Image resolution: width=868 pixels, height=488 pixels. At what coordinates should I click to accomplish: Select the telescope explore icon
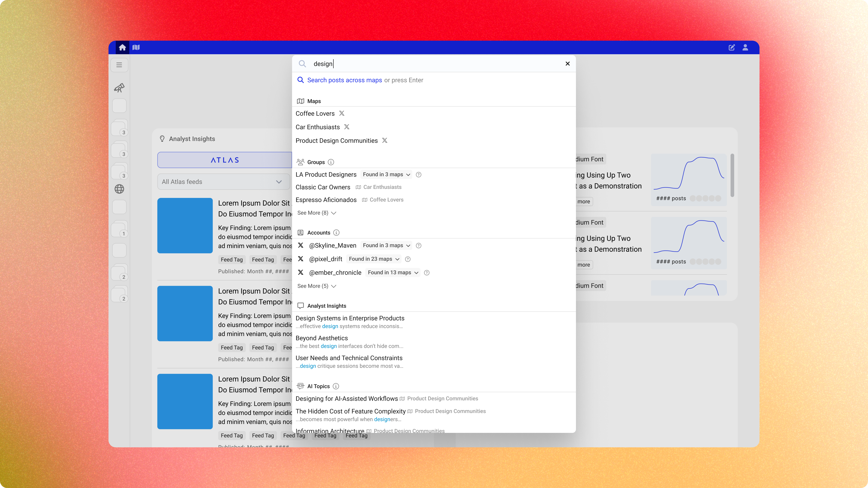[119, 88]
